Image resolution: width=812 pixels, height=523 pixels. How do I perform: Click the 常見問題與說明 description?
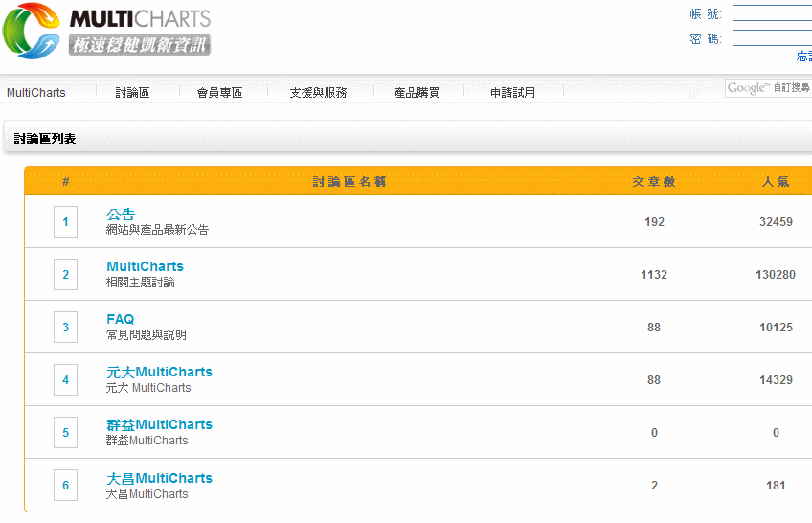tap(147, 335)
